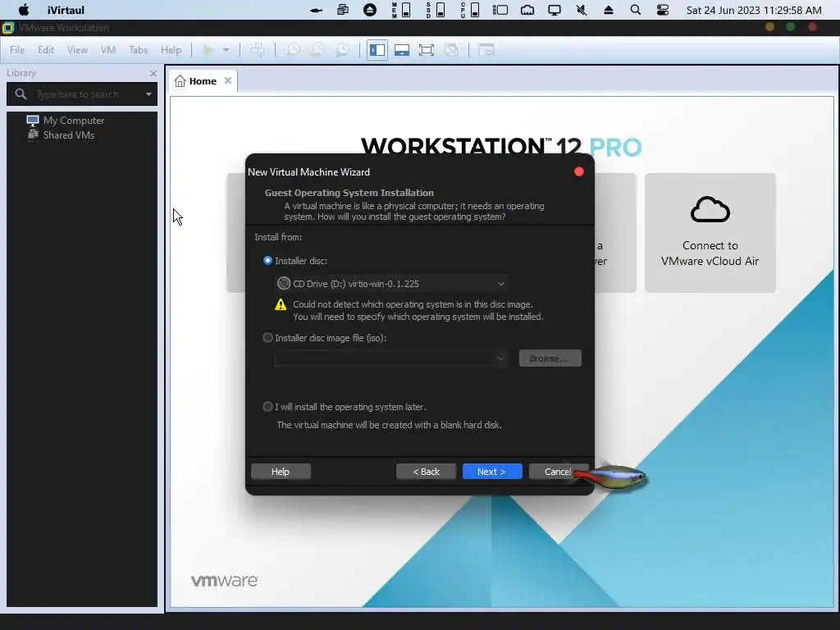Viewport: 840px width, 630px height.
Task: Click the CPU monitor icon
Action: coord(469,10)
